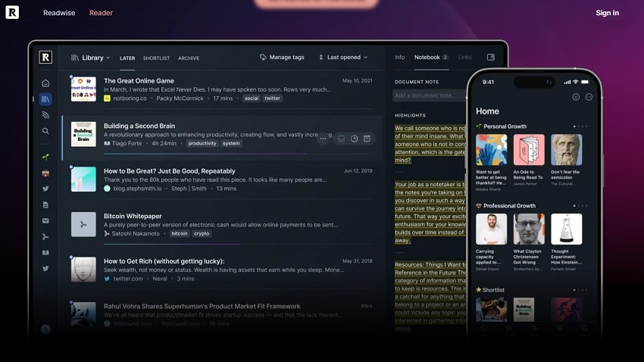644x362 pixels.
Task: Move Building a Second Brain to Inbox
Action: click(341, 139)
